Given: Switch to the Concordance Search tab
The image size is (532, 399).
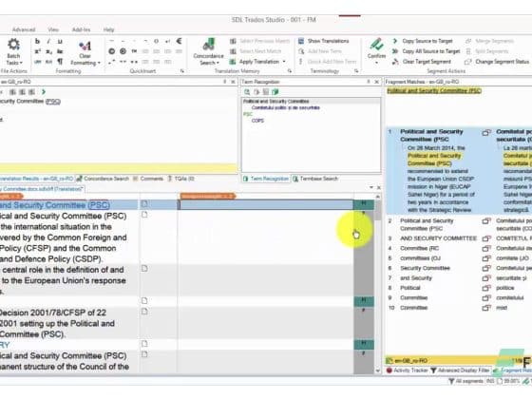Looking at the screenshot, I should [x=103, y=179].
